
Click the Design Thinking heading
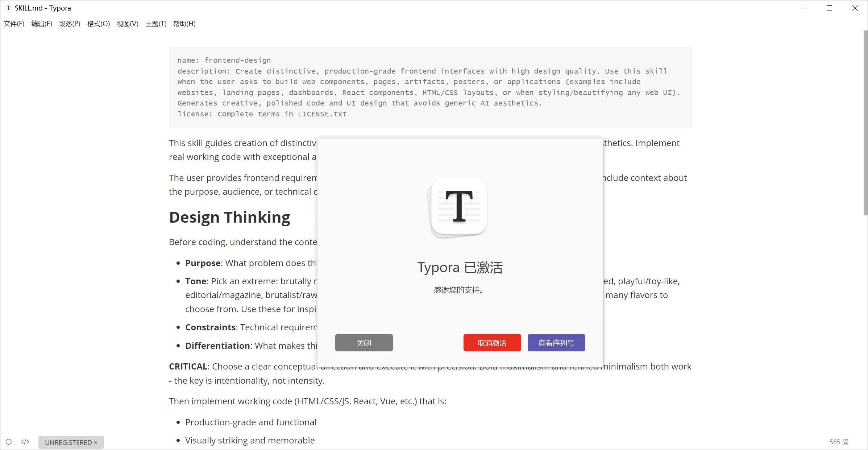tap(229, 217)
